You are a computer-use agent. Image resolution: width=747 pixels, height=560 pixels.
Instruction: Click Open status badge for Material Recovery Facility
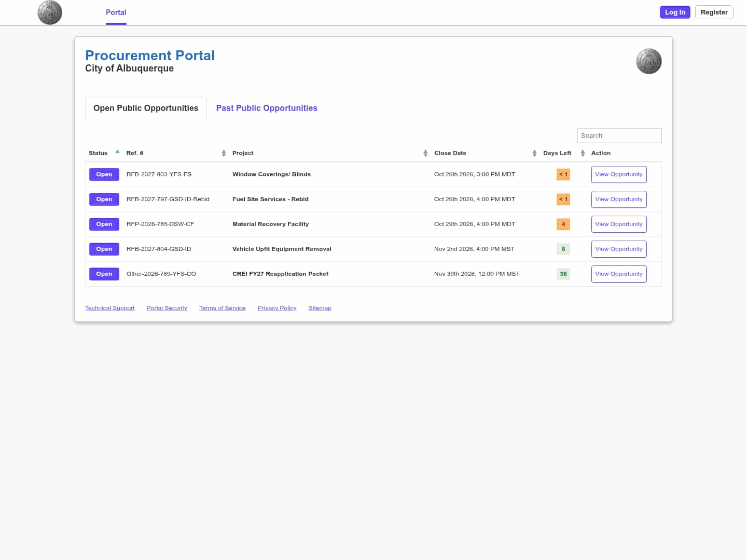click(104, 225)
